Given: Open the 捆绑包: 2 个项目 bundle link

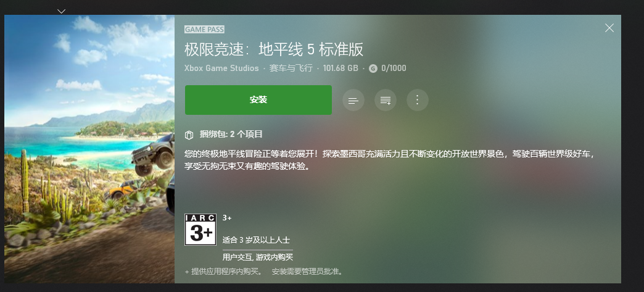Looking at the screenshot, I should pos(231,134).
